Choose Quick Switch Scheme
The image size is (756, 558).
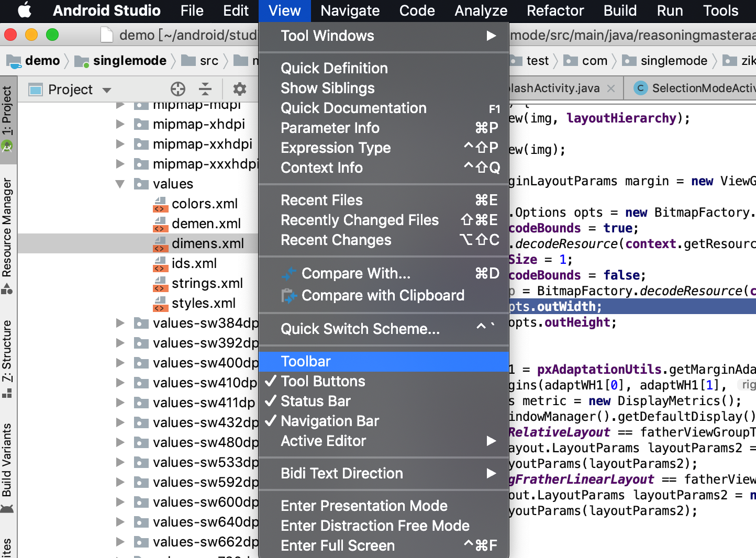(384, 329)
